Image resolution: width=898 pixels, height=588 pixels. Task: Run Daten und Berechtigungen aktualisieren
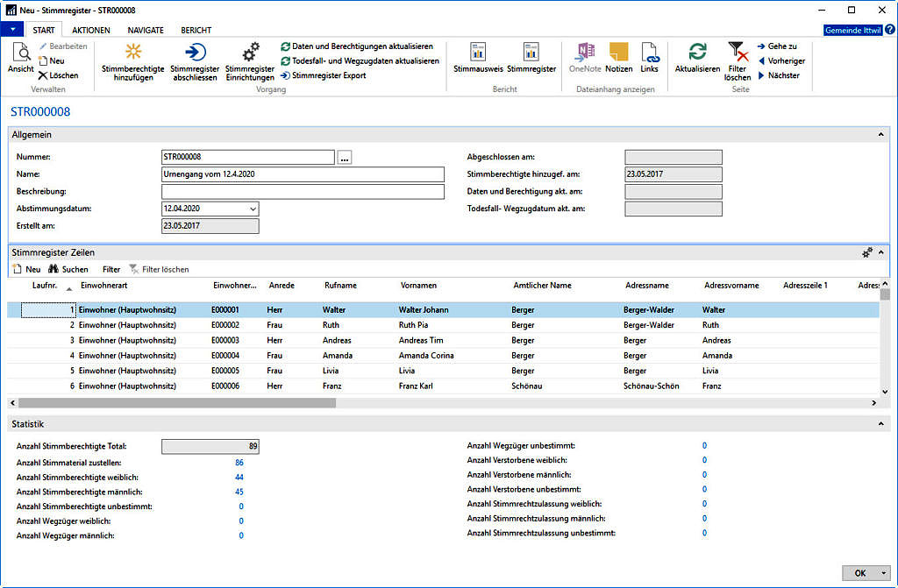[357, 46]
